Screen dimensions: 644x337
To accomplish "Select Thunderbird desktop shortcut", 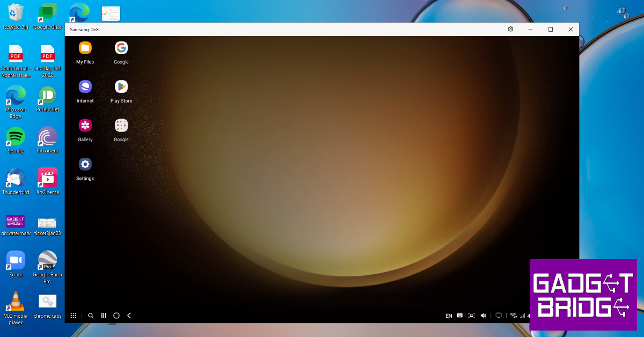I will (16, 181).
